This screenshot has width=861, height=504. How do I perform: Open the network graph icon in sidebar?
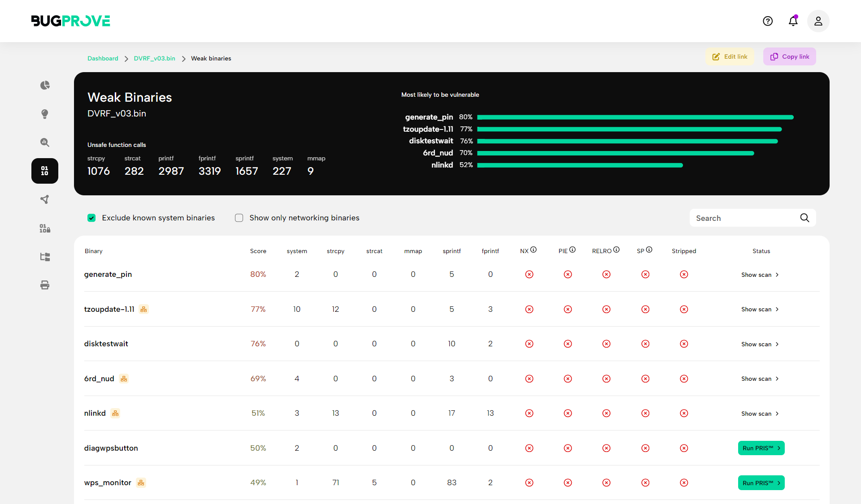pyautogui.click(x=45, y=199)
